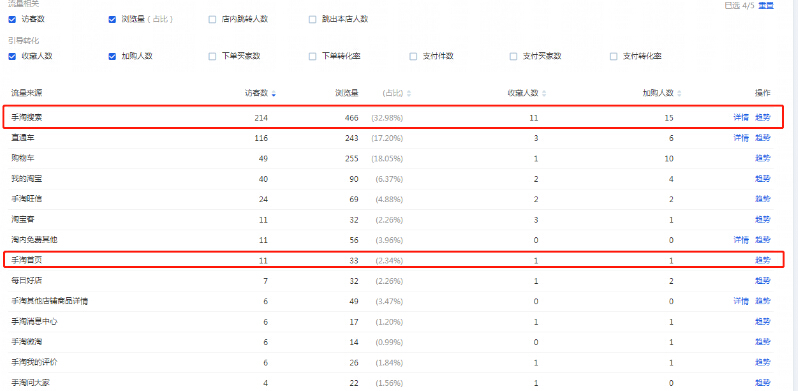Open 详情 for 手淘搜索 row
This screenshot has height=391, width=798.
coord(740,118)
